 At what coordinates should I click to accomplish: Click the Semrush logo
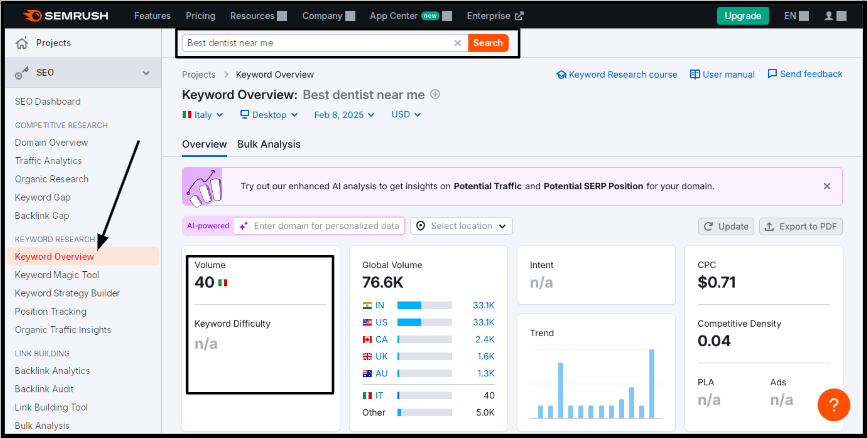pyautogui.click(x=65, y=16)
